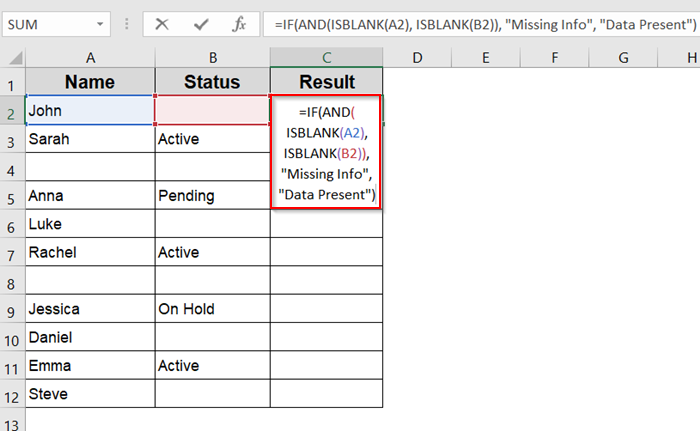Viewport: 700px width, 431px height.
Task: Cancel the formula entry with the X icon
Action: (162, 24)
